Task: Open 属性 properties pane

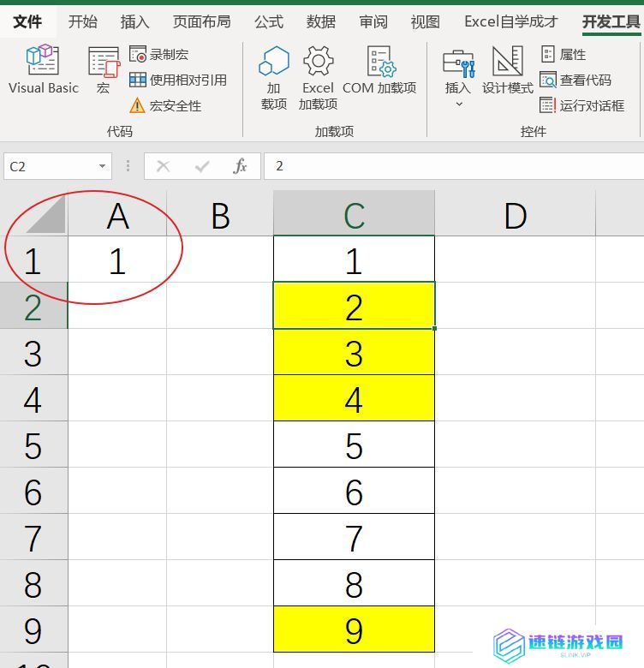Action: click(x=563, y=54)
